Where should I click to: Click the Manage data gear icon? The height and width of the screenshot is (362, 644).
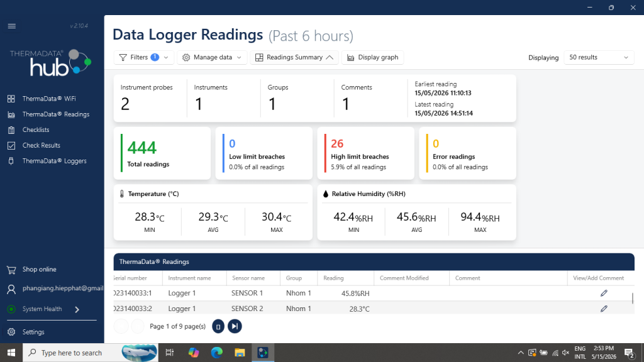point(186,57)
